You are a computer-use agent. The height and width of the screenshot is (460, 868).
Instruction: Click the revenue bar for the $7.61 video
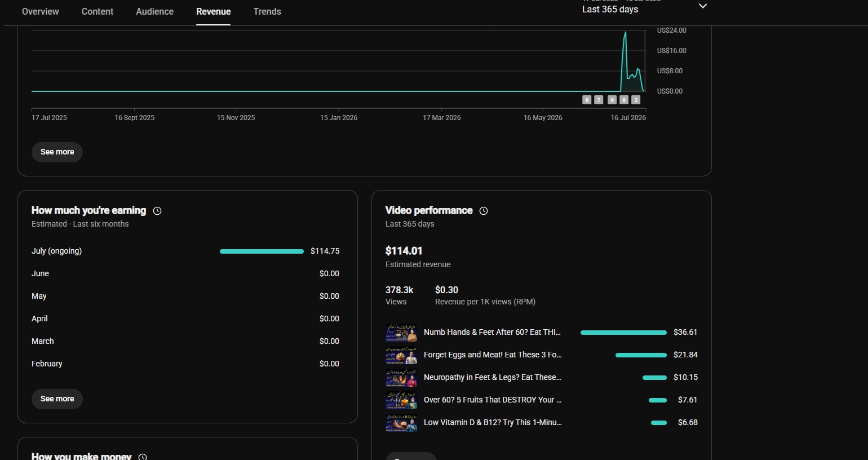[x=658, y=400]
